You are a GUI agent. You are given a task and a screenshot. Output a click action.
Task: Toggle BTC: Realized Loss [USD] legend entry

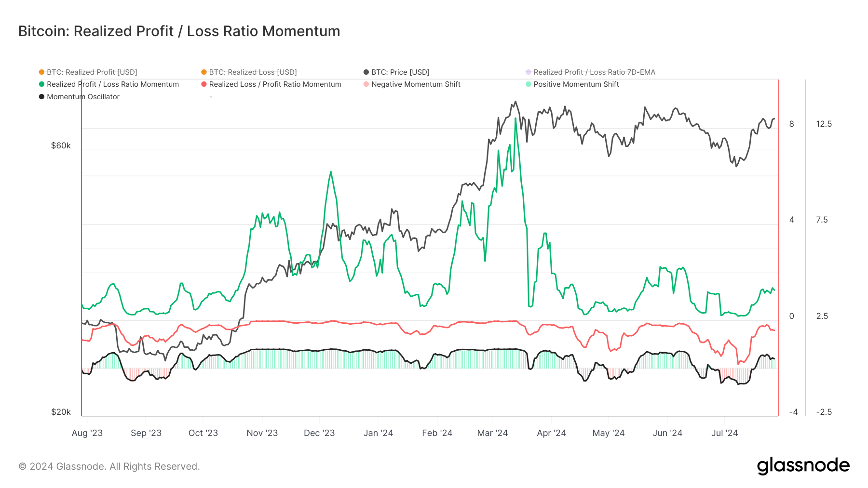249,72
